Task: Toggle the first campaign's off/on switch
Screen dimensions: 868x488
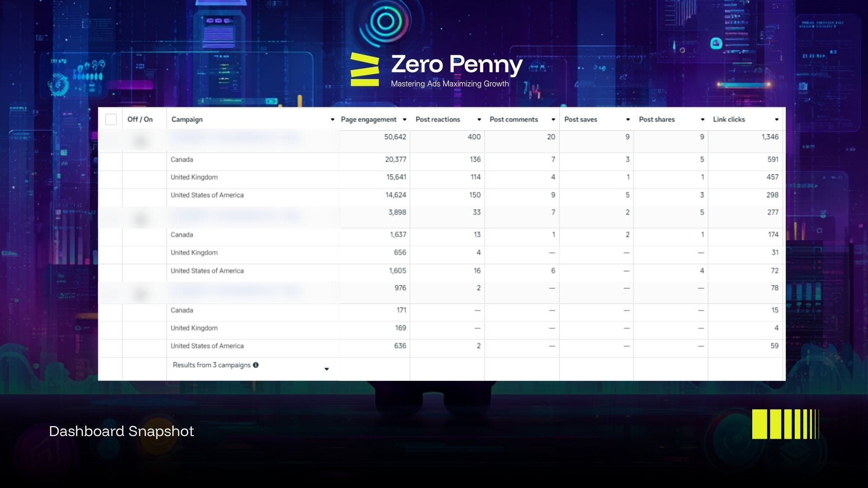Action: click(x=140, y=142)
